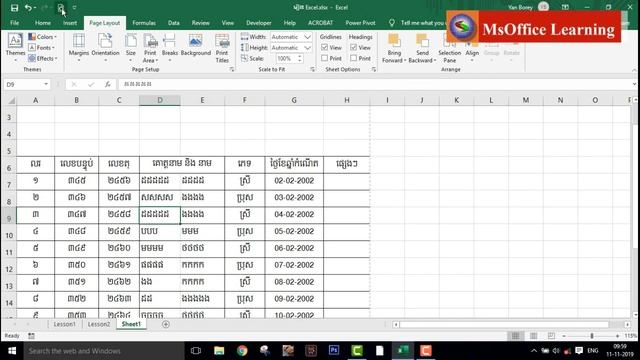
Task: Switch to Page Layout view in status bar
Action: [x=533, y=336]
